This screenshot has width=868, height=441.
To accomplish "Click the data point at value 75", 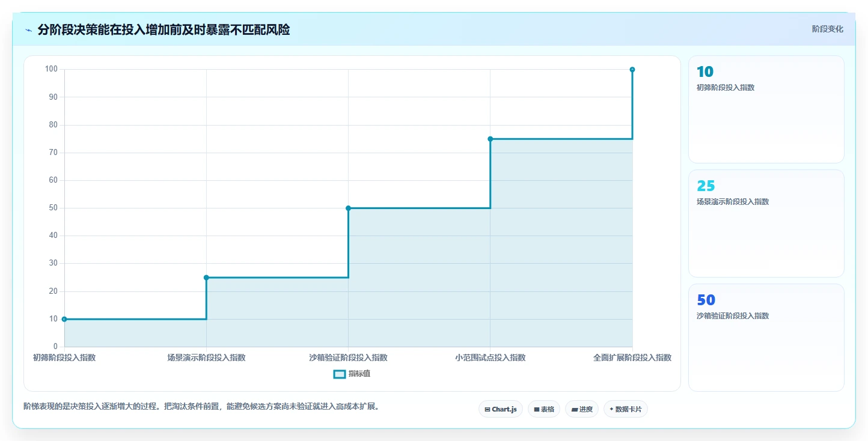I will [490, 139].
